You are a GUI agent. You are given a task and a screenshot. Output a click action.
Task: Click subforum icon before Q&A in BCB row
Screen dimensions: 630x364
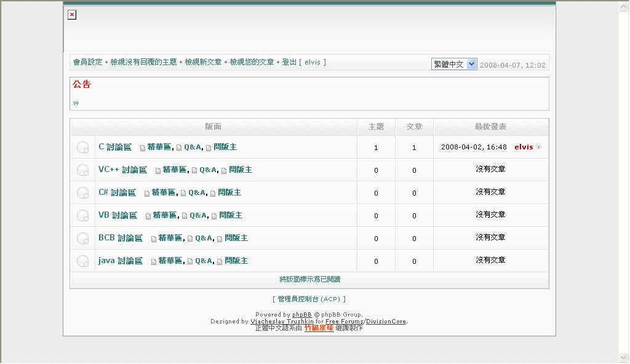point(190,239)
